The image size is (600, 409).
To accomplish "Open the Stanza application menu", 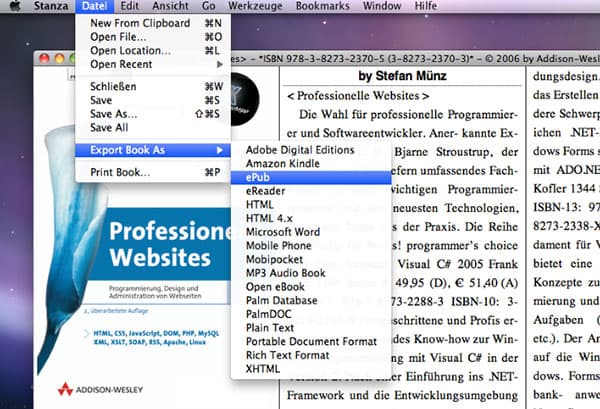I will point(51,6).
